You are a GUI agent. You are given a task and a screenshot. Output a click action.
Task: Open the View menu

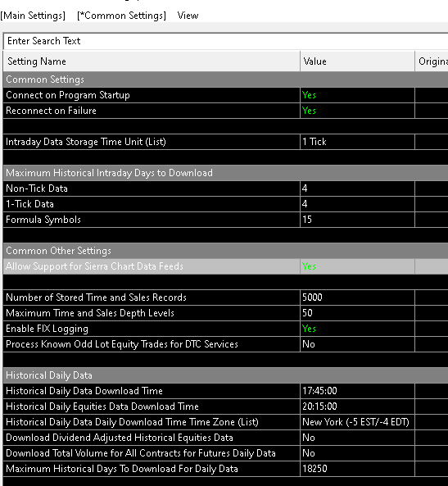point(188,16)
